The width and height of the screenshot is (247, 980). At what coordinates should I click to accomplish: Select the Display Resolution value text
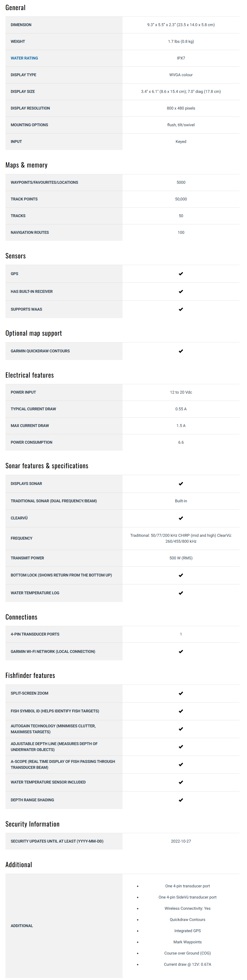[181, 108]
